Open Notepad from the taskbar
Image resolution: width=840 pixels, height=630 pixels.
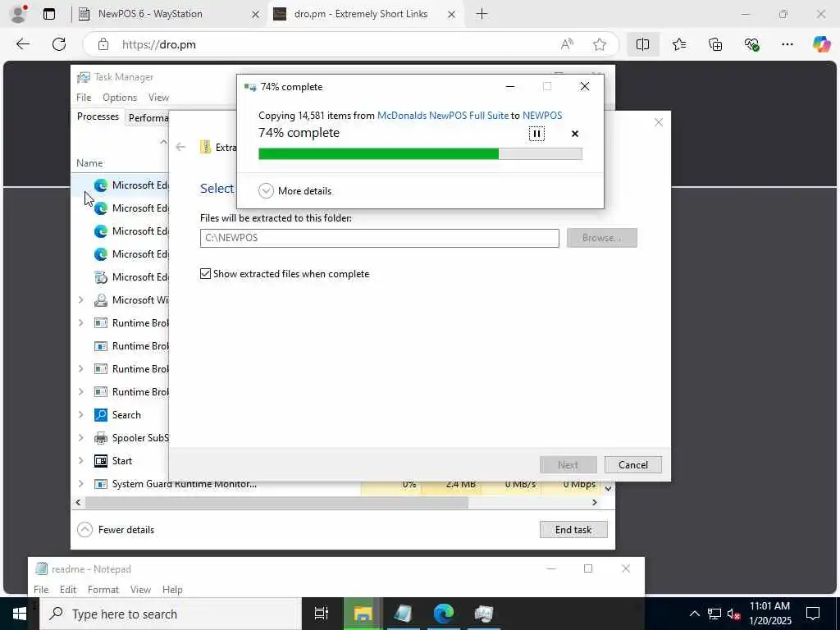(x=403, y=614)
